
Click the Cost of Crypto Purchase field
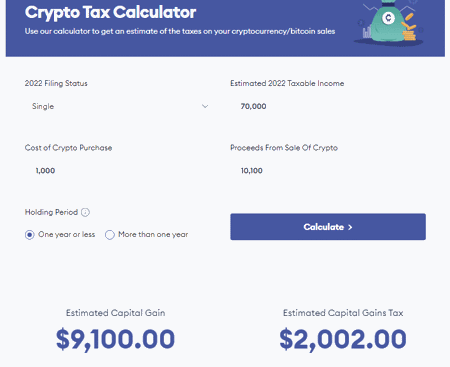point(119,171)
